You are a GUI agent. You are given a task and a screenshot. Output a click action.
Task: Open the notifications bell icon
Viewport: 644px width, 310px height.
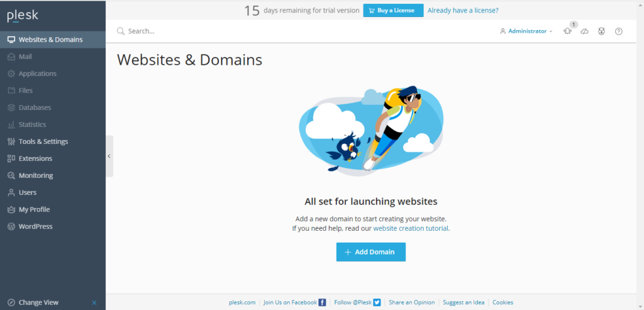567,31
